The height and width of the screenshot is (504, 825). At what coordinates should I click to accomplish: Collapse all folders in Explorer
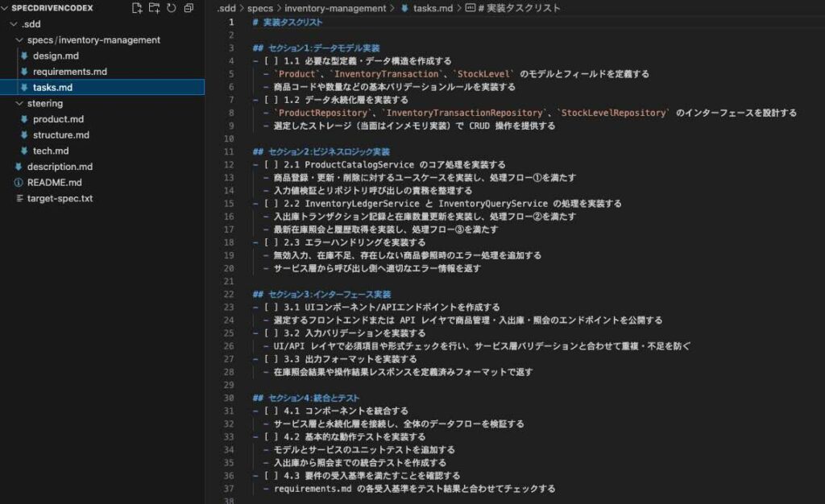pyautogui.click(x=189, y=8)
